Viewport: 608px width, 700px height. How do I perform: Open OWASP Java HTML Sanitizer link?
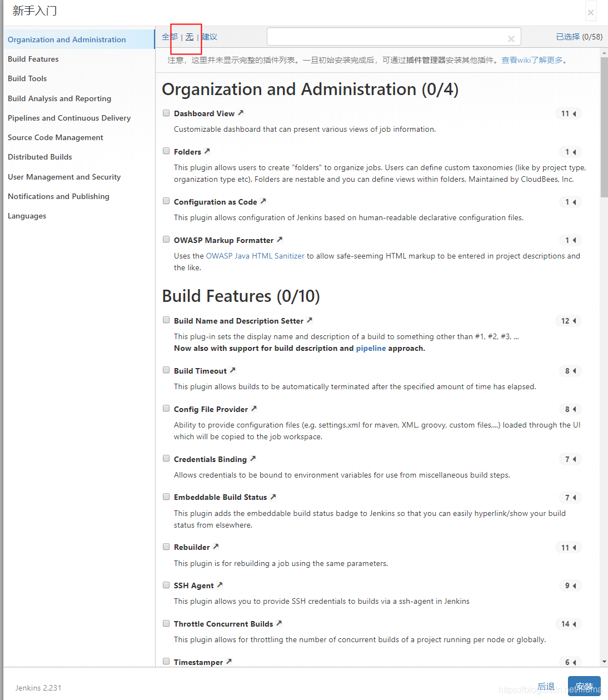tap(255, 256)
